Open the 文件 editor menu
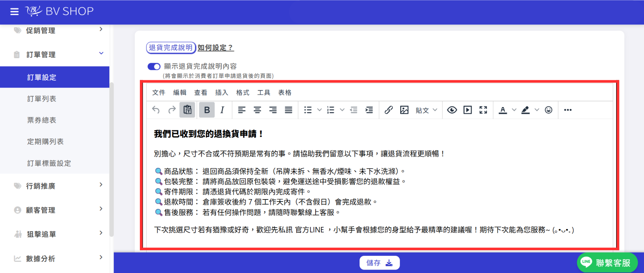644x273 pixels. click(159, 92)
